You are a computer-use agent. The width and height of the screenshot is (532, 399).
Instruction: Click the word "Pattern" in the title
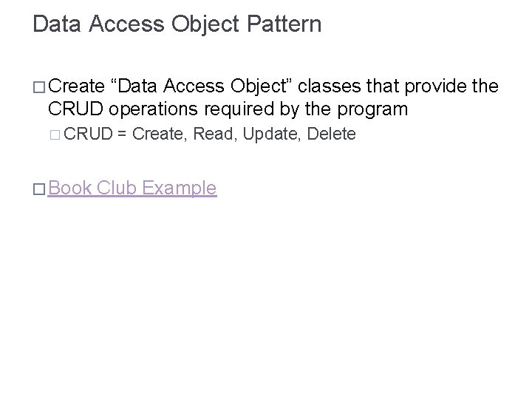pos(284,24)
